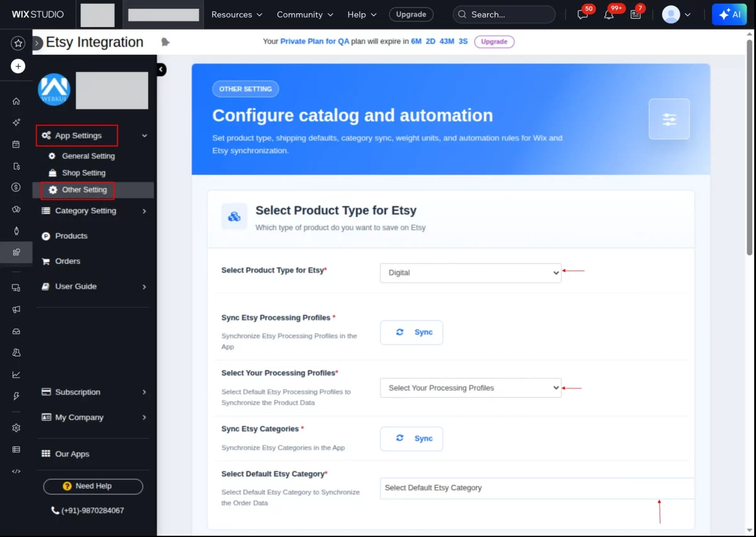Open the bell notifications icon with 99+ badge
This screenshot has width=756, height=537.
pyautogui.click(x=609, y=14)
